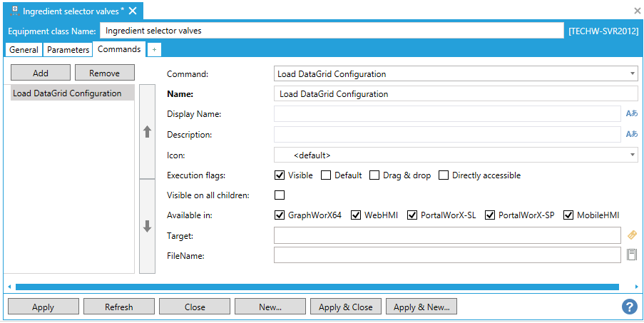644x323 pixels.
Task: Open Display Name translation icon
Action: [631, 113]
